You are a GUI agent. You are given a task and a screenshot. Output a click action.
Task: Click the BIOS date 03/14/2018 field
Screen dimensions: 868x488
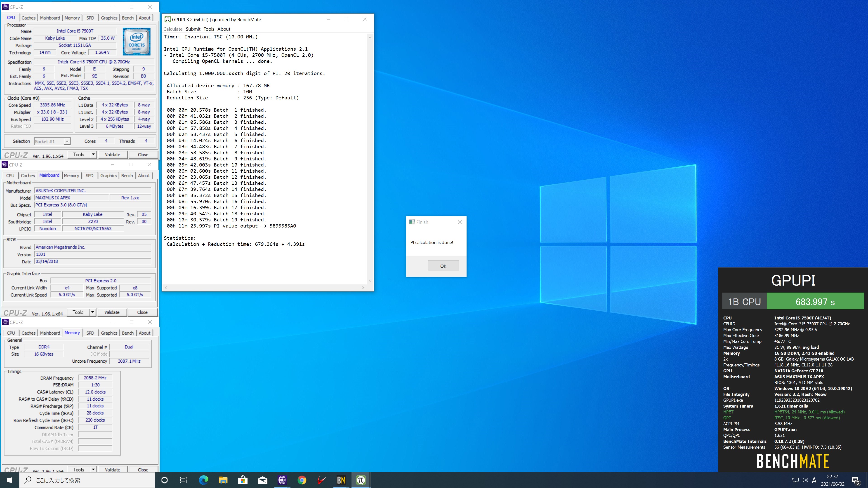tap(93, 261)
